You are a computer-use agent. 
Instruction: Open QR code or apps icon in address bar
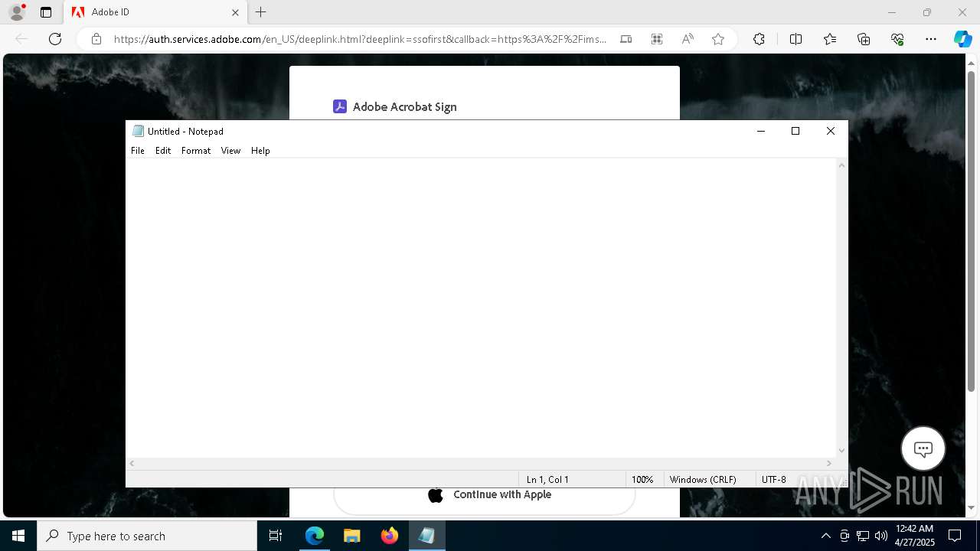click(x=657, y=39)
